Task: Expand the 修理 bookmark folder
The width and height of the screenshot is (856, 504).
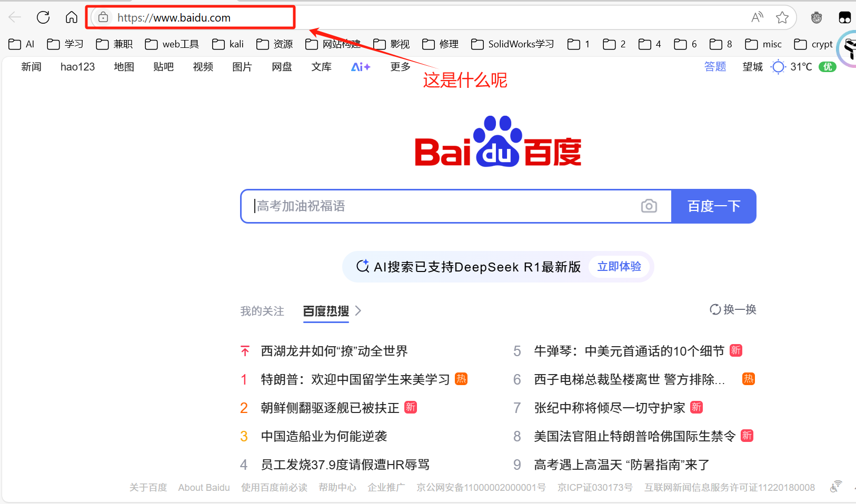Action: 440,44
